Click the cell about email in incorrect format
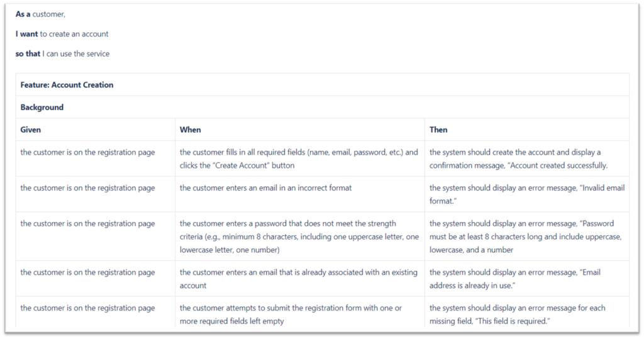644x339 pixels. tap(266, 188)
